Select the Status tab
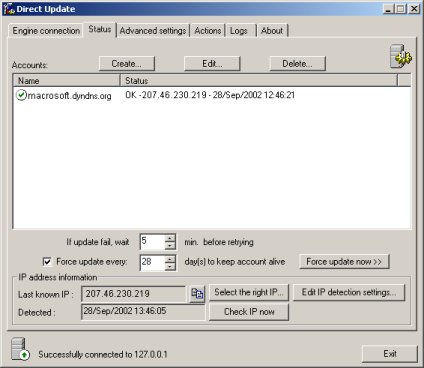 (x=100, y=29)
